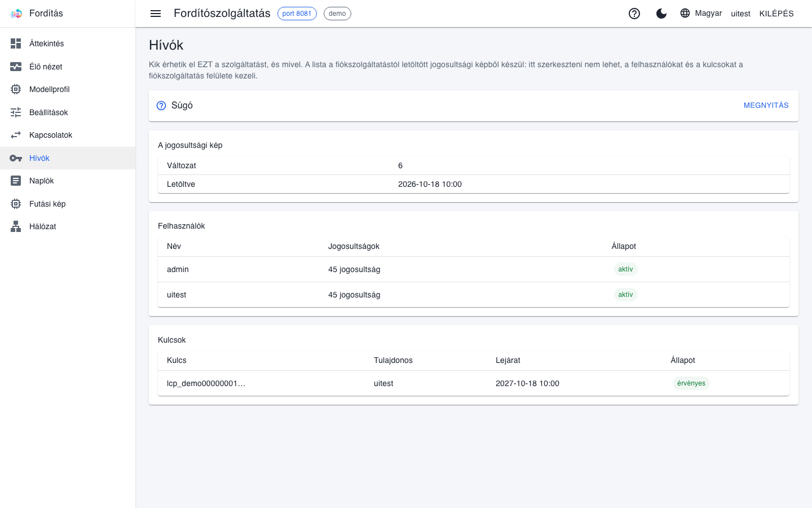Click the Hívók key icon
The image size is (812, 508).
(x=16, y=158)
